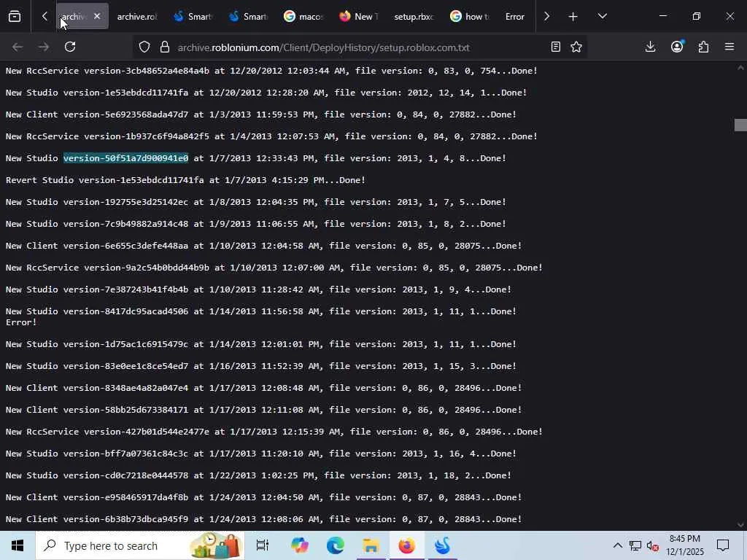The height and width of the screenshot is (560, 747).
Task: Open a new tab with plus button
Action: pyautogui.click(x=573, y=17)
